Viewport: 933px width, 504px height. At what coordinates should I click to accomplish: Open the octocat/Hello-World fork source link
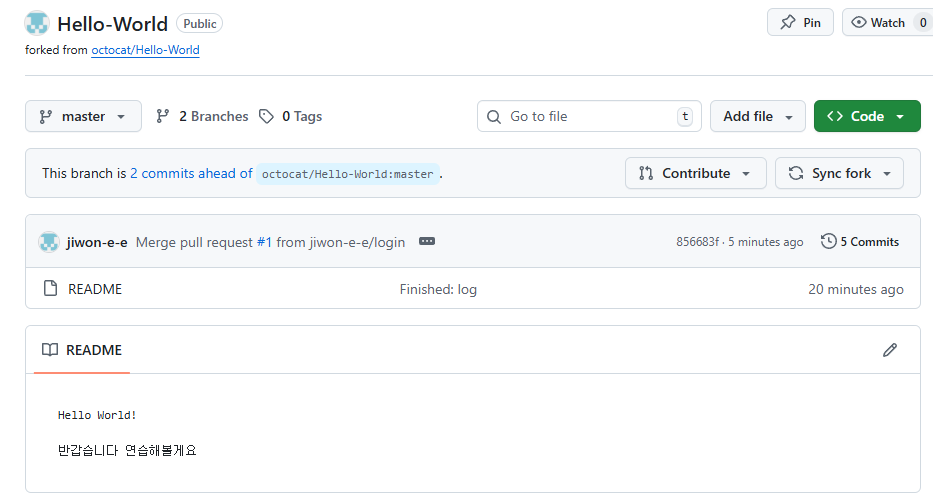(145, 50)
